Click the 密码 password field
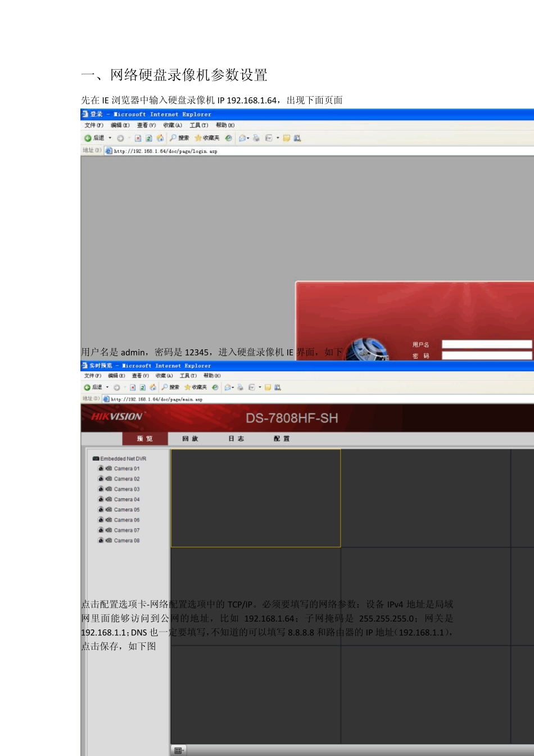The width and height of the screenshot is (534, 756). [487, 355]
